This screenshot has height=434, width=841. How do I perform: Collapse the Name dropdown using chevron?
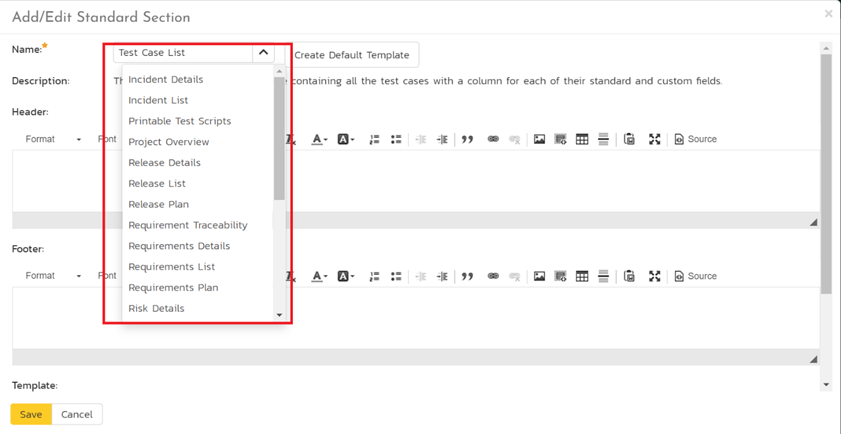coord(263,53)
